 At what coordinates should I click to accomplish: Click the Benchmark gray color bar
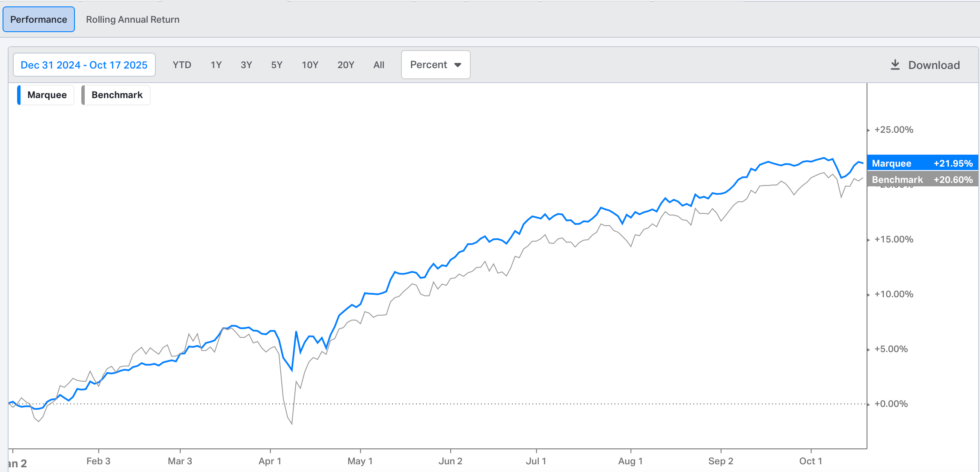(x=83, y=95)
